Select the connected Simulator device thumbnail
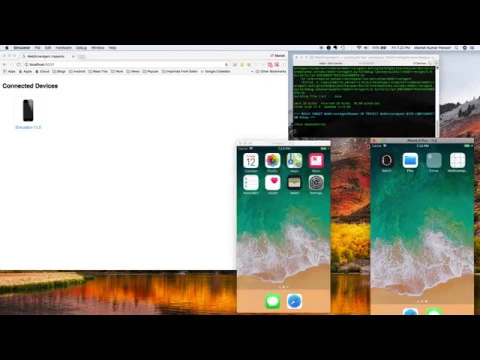 pyautogui.click(x=28, y=110)
